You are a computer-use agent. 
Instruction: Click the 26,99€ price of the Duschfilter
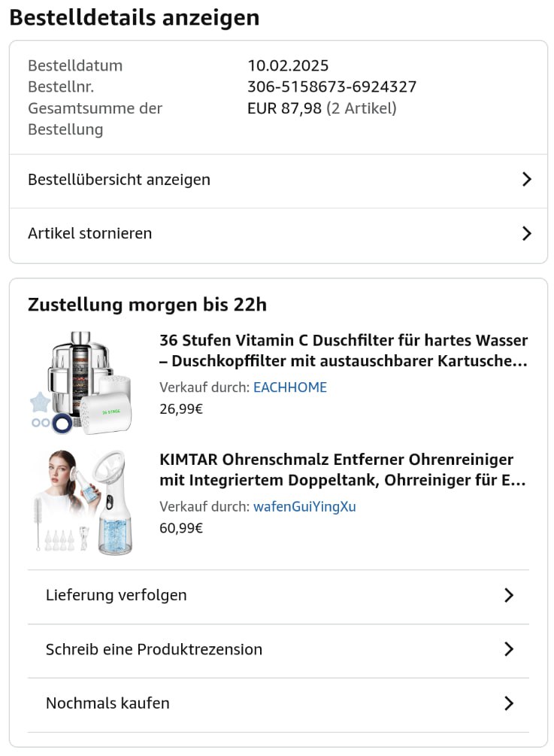pyautogui.click(x=181, y=409)
